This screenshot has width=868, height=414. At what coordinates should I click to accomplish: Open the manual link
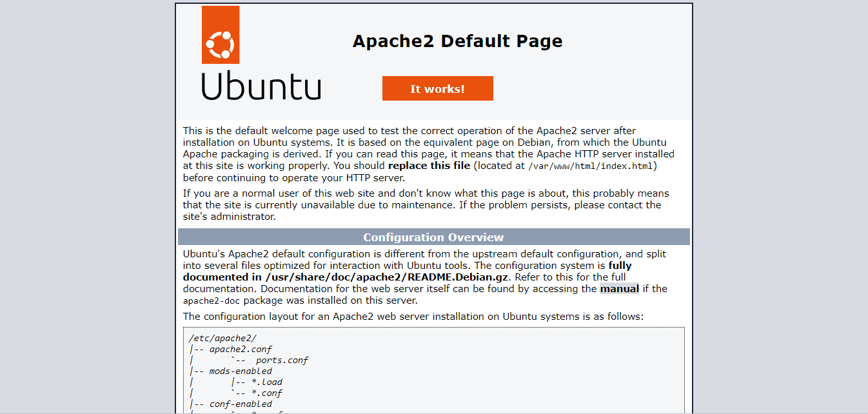coord(619,288)
